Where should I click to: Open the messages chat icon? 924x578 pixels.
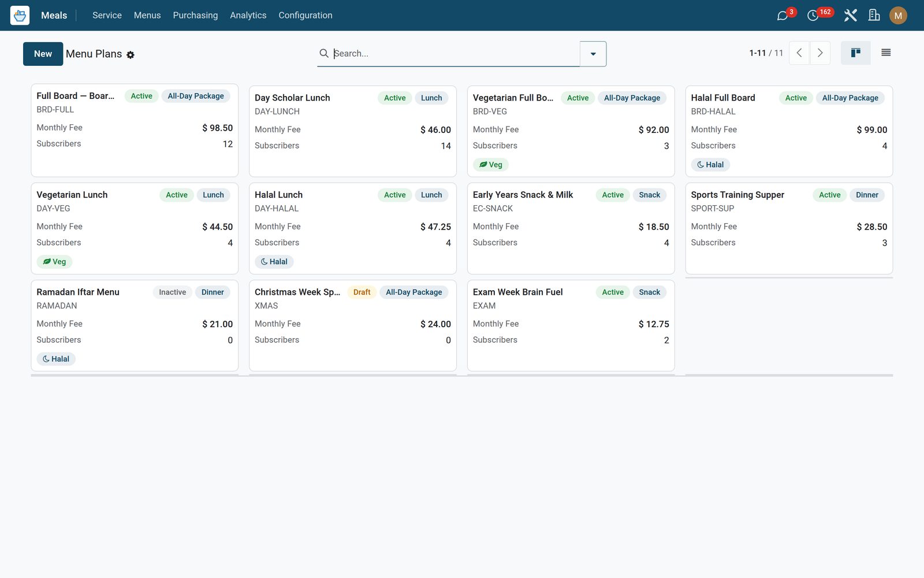coord(783,16)
